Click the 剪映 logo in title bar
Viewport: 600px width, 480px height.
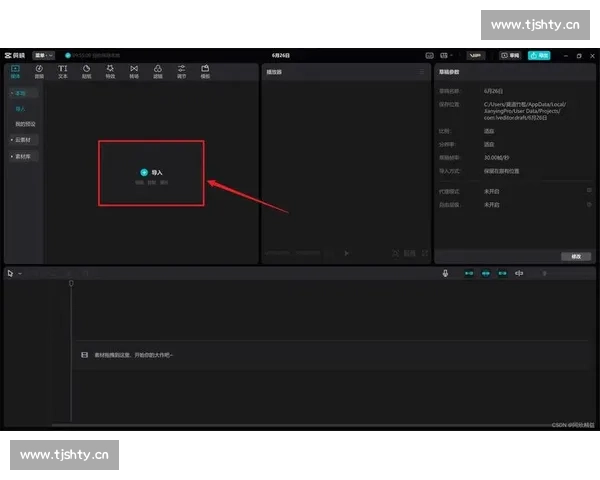point(15,56)
